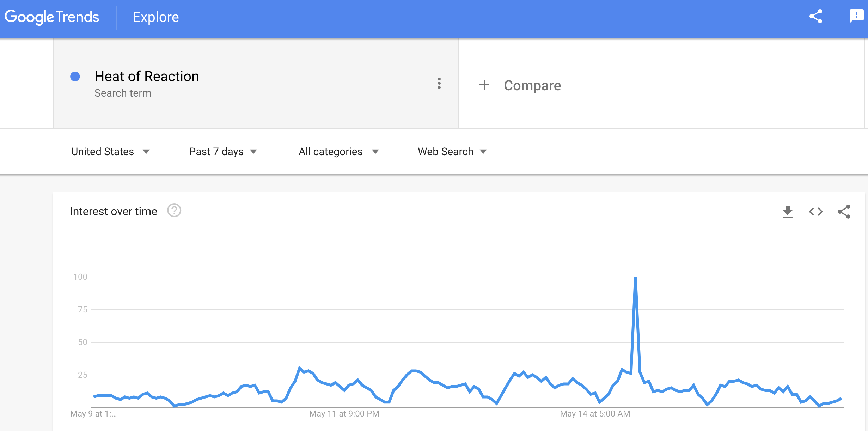Expand the All categories dropdown
Screen dimensions: 868x431
338,152
